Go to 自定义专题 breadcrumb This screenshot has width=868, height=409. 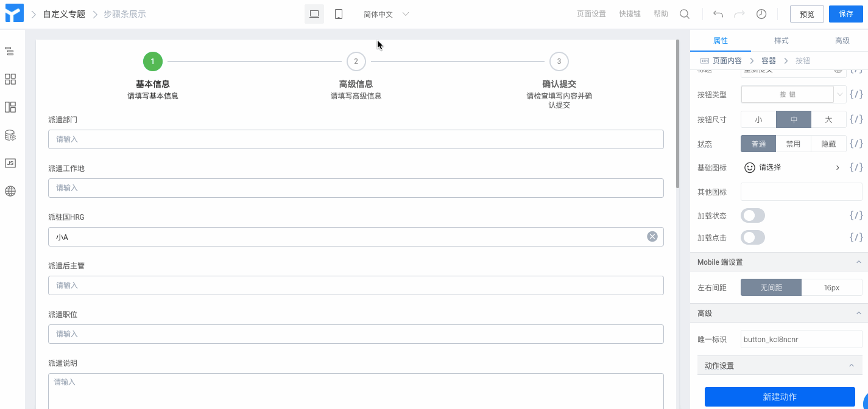coord(64,14)
